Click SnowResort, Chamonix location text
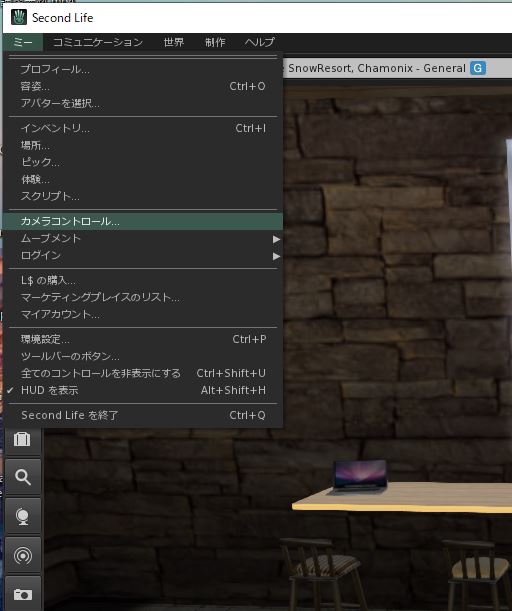 (351, 69)
